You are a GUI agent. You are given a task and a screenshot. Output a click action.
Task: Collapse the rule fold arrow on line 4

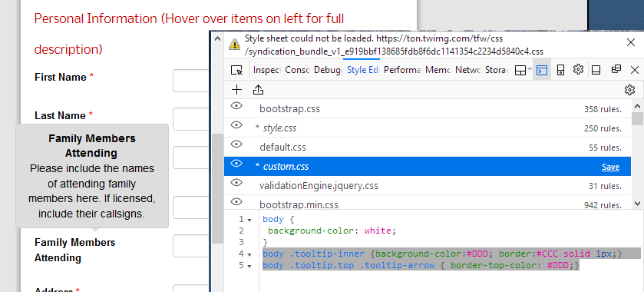pyautogui.click(x=249, y=254)
